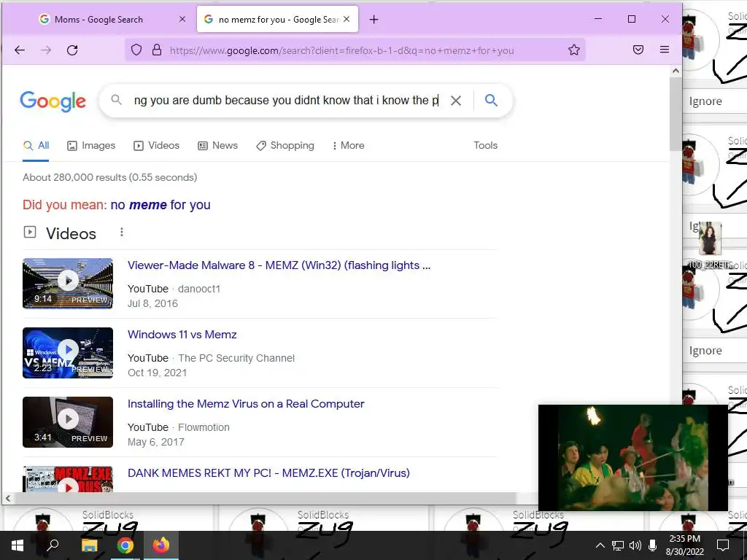Viewport: 747px width, 560px height.
Task: Open the notification center icon
Action: point(723,545)
